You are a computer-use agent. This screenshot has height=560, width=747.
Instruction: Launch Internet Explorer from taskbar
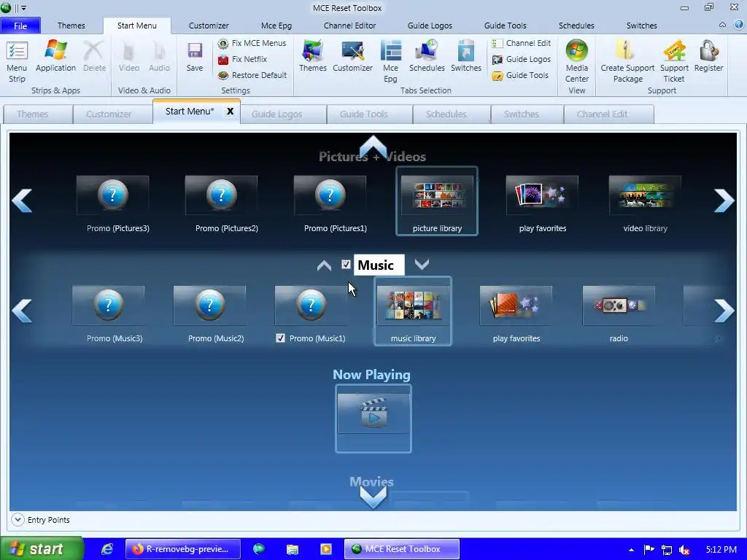click(x=107, y=549)
